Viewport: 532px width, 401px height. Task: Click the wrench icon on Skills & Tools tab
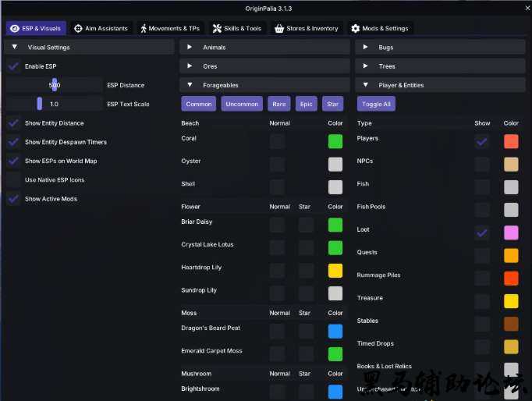point(217,29)
